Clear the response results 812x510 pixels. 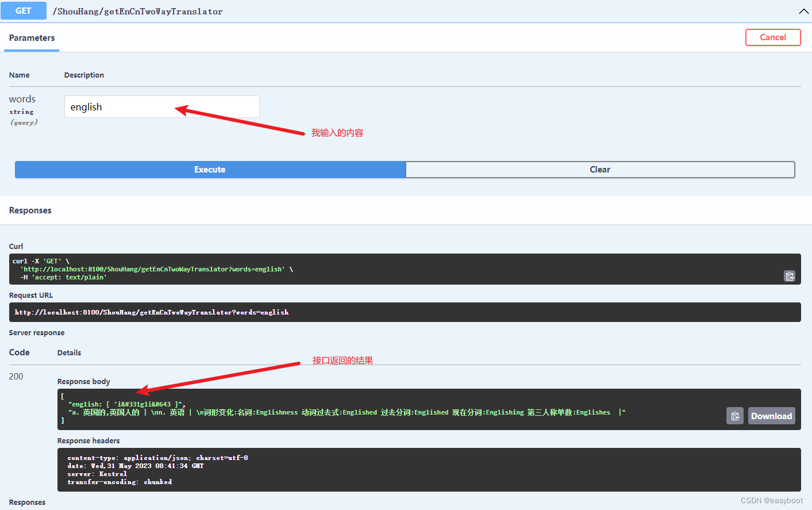[x=600, y=170]
